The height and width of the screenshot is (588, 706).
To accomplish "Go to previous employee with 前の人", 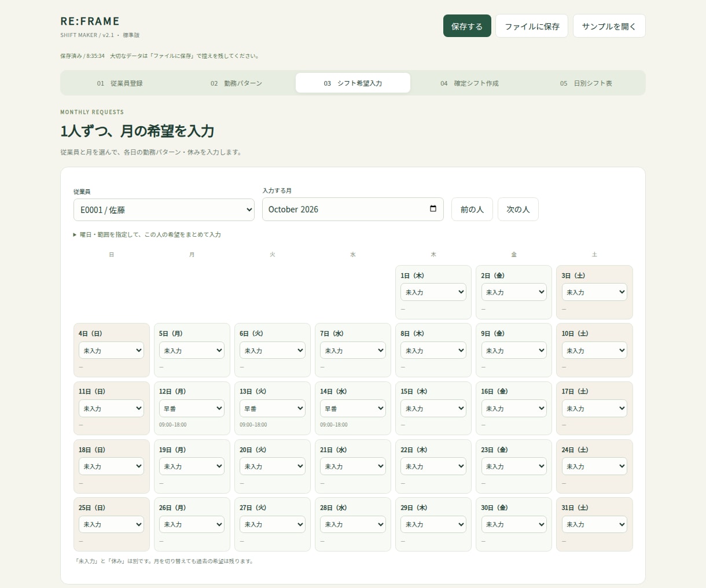I will [472, 210].
